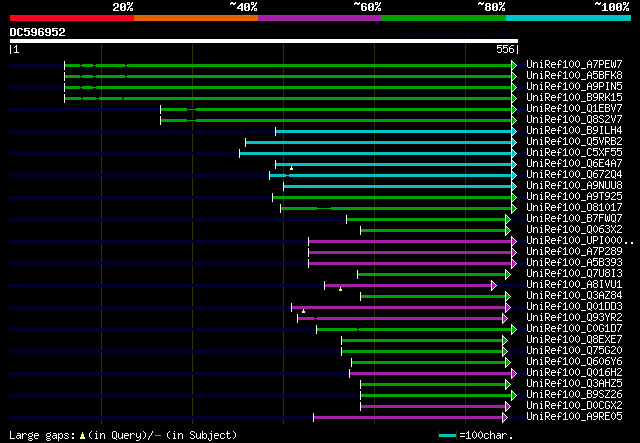640x443 pixels.
Task: Click the red 20% identity legend segment
Action: coord(72,18)
